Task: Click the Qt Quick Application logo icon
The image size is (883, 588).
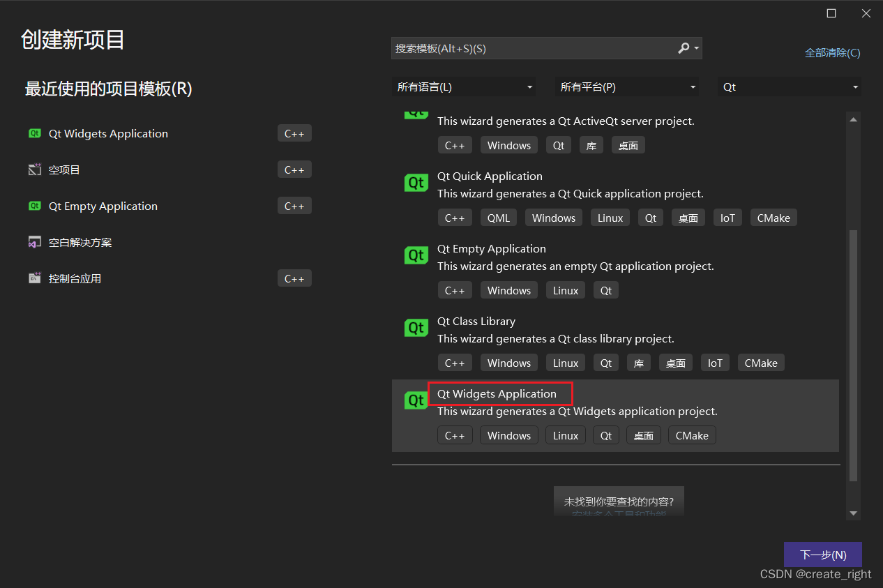Action: coord(416,183)
